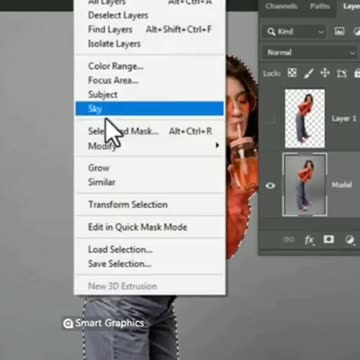The image size is (360, 360).
Task: Choose Isolate Layers in the menu
Action: (x=150, y=44)
